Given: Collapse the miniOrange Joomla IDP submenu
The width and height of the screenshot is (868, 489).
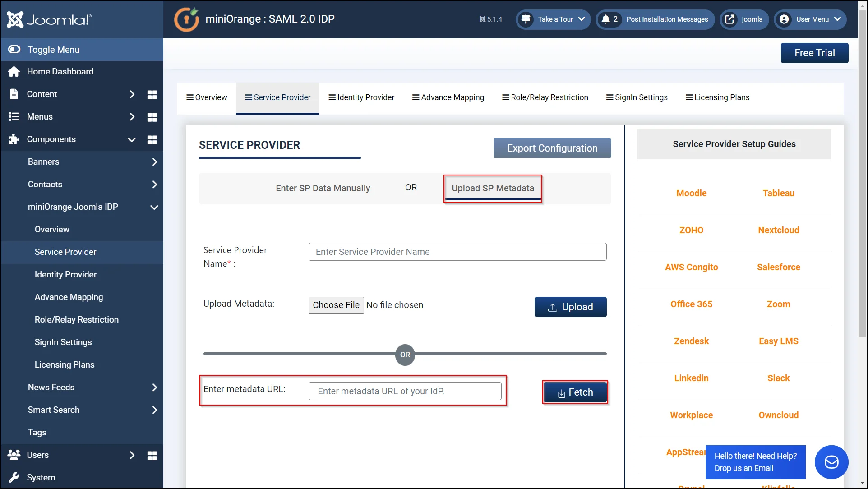Looking at the screenshot, I should (x=154, y=207).
